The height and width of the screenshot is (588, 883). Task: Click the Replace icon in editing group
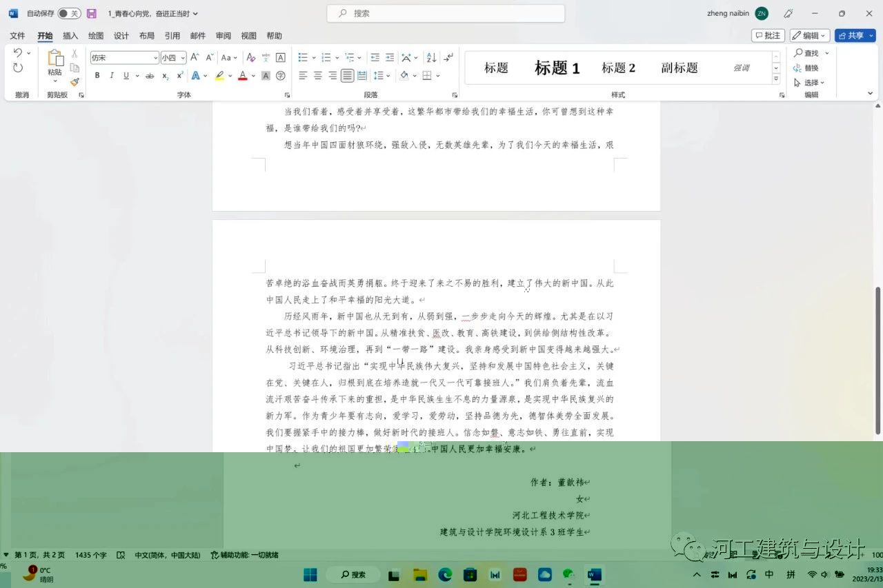pyautogui.click(x=806, y=68)
